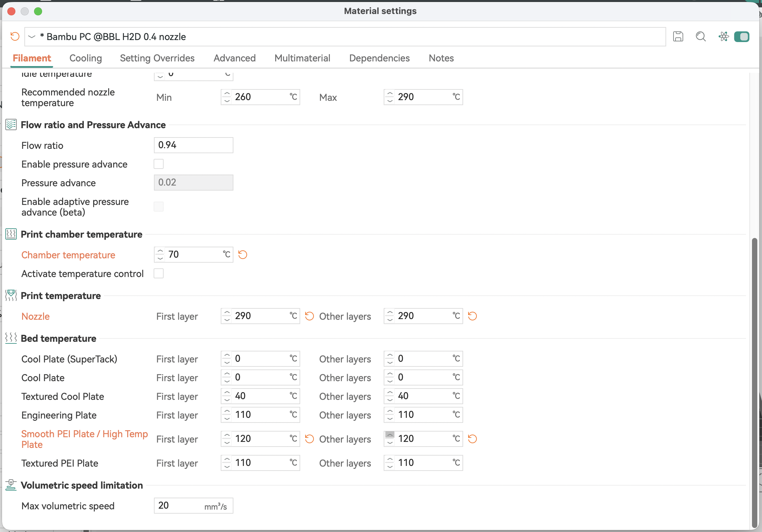Click the Chamber temperature value field
762x532 pixels.
(194, 255)
